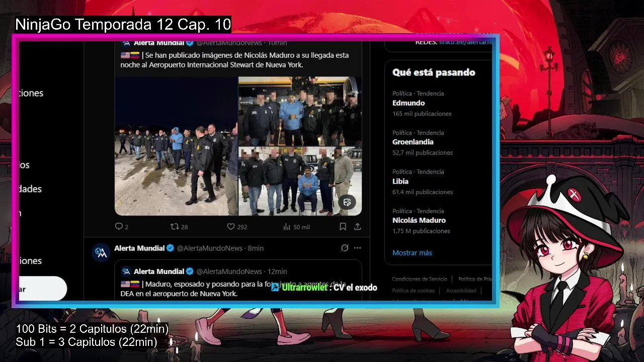The image size is (644, 362).
Task: Click the 12min timestamp on the quoted tweet
Action: (277, 271)
